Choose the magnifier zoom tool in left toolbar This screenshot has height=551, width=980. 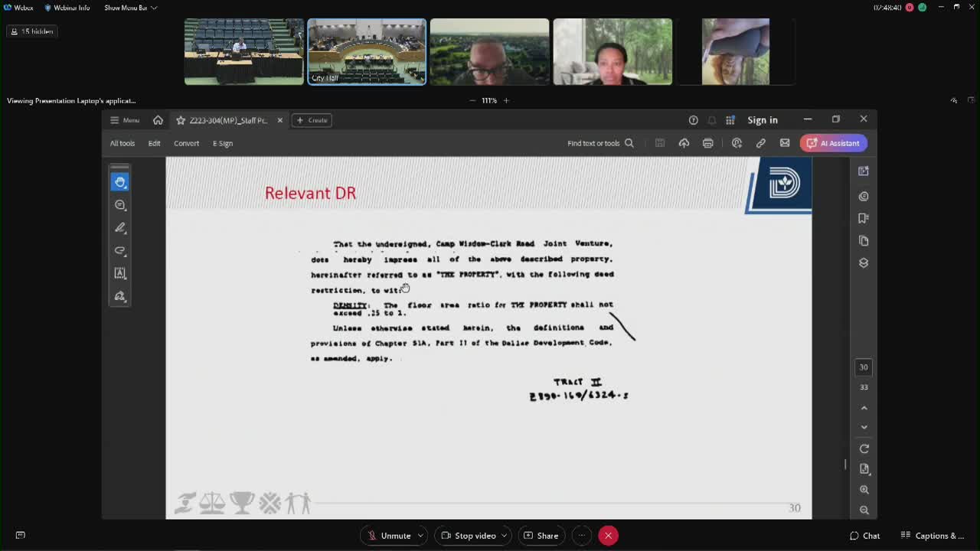point(120,205)
